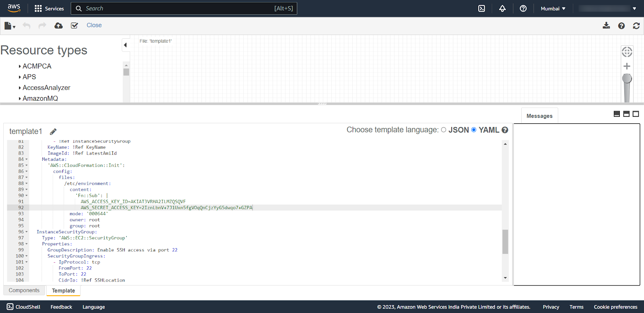644x313 pixels.
Task: Click the 'ImageId: !Ref LatestAmiId' line
Action: pyautogui.click(x=82, y=153)
